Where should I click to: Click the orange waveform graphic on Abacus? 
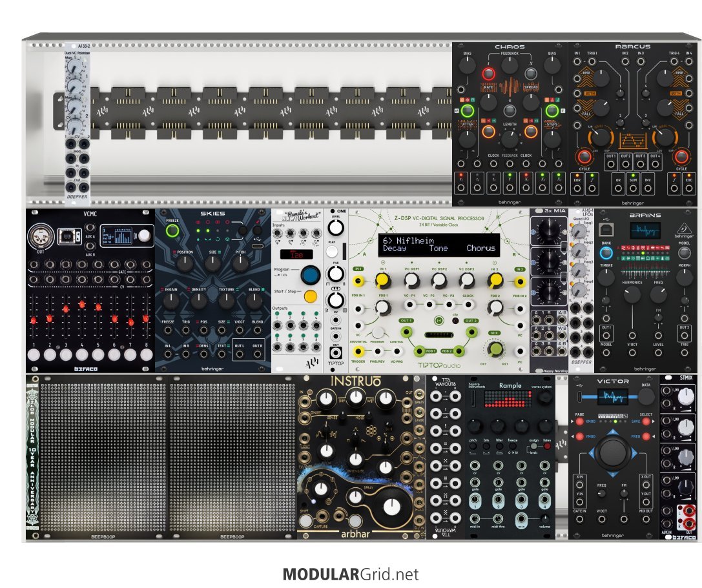[x=633, y=141]
